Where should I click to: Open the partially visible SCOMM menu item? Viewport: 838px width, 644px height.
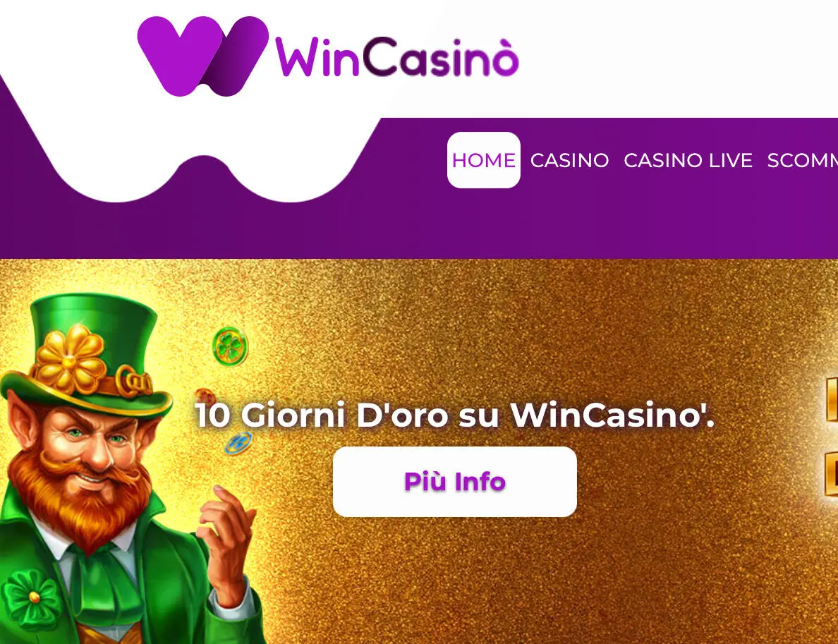point(802,160)
